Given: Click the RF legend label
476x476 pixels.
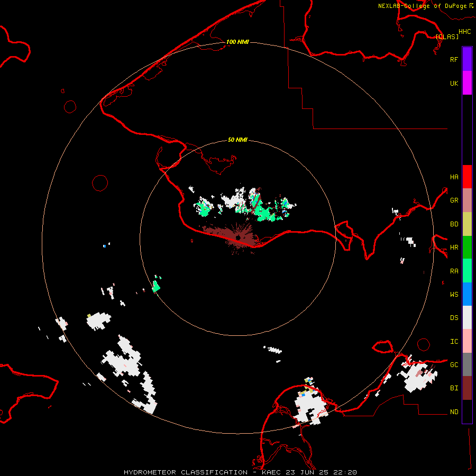Looking at the screenshot, I should pyautogui.click(x=454, y=59).
